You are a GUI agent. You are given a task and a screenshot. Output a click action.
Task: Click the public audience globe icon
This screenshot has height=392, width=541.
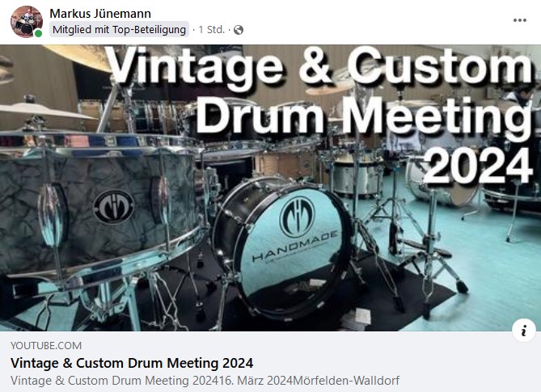point(239,30)
